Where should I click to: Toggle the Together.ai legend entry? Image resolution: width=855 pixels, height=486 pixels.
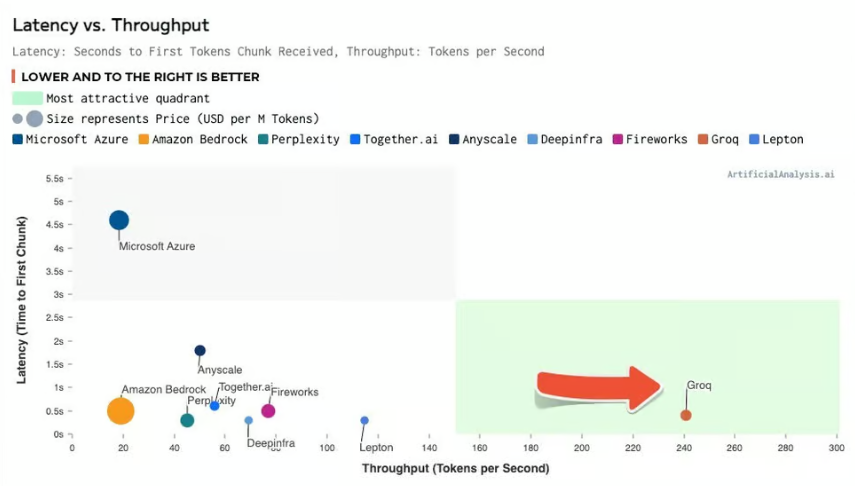[394, 139]
